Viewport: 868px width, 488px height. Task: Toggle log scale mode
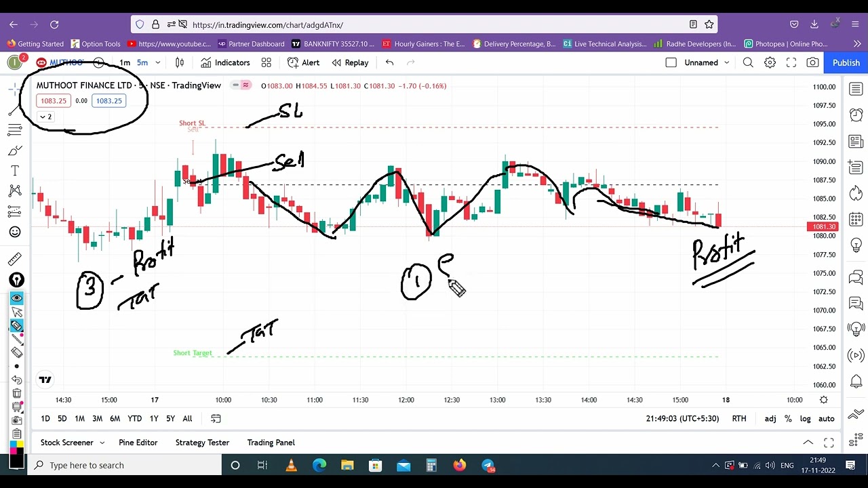pyautogui.click(x=805, y=419)
